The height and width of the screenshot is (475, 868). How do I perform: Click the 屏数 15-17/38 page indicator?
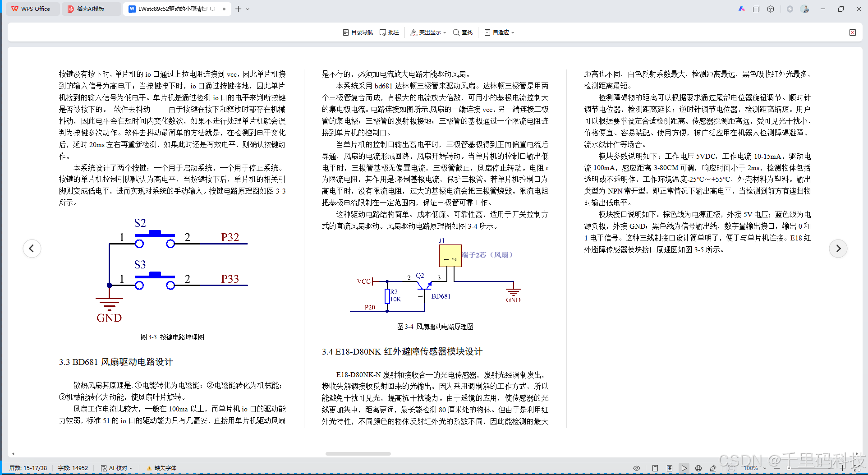pyautogui.click(x=28, y=468)
